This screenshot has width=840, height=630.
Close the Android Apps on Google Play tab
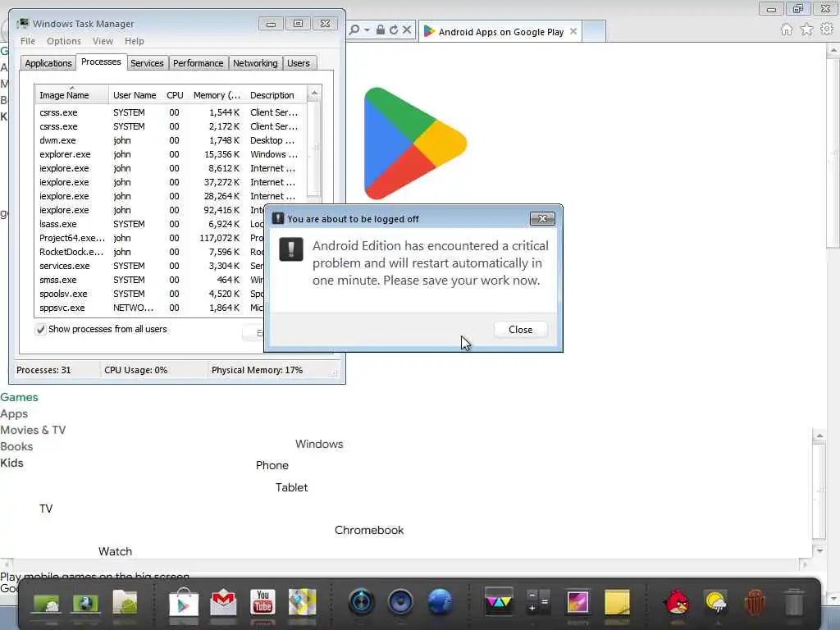pos(573,31)
